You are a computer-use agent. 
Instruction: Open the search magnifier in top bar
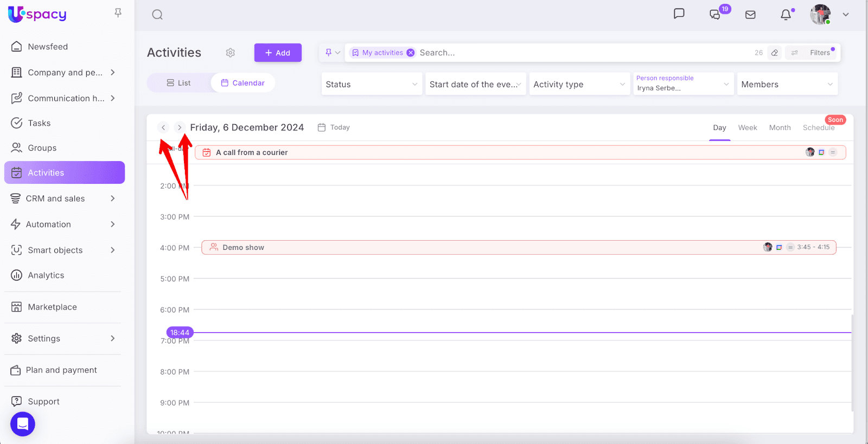[x=157, y=15]
